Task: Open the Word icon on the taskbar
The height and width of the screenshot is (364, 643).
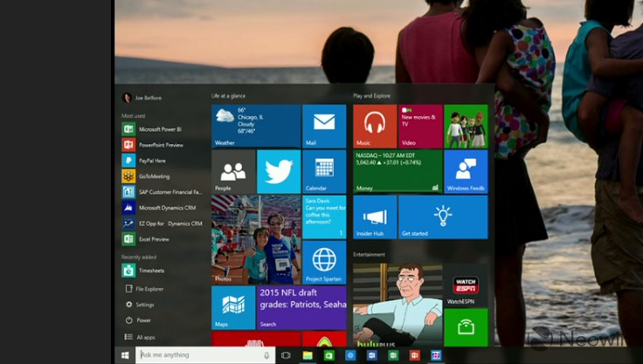Action: pos(372,355)
